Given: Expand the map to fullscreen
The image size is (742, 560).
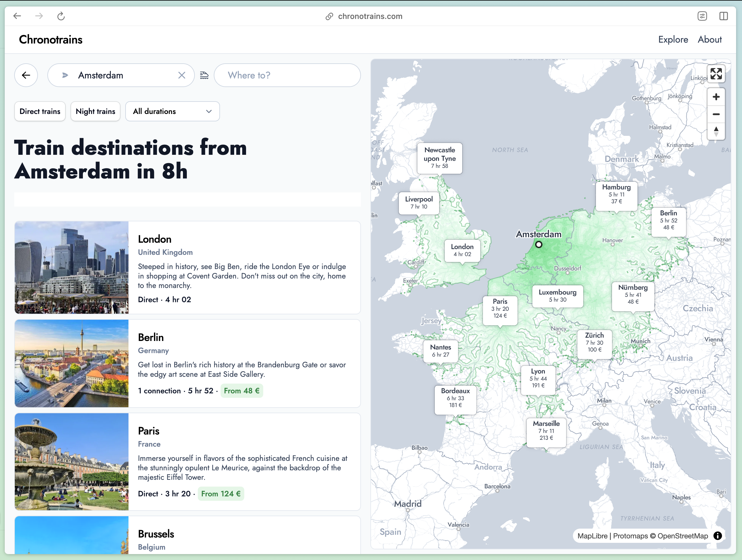Looking at the screenshot, I should (716, 74).
